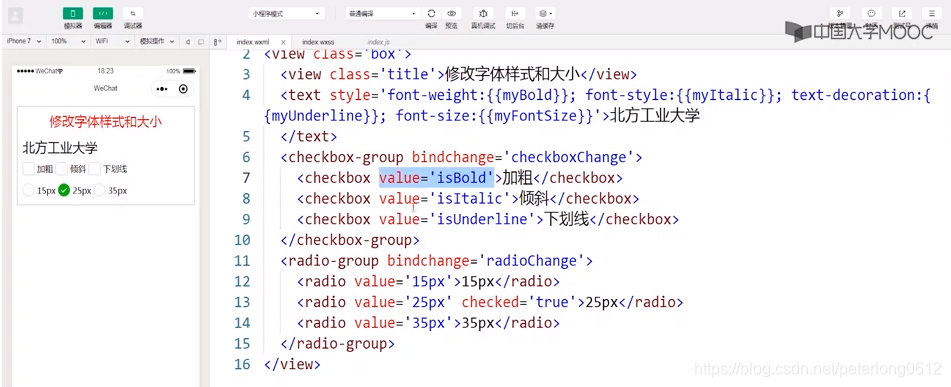Image resolution: width=951 pixels, height=387 pixels.
Task: Click 'isItalic' in the code editor
Action: 470,199
